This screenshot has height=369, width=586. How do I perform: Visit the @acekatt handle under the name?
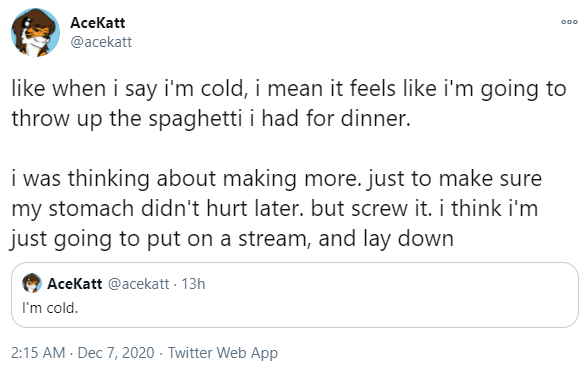[101, 42]
